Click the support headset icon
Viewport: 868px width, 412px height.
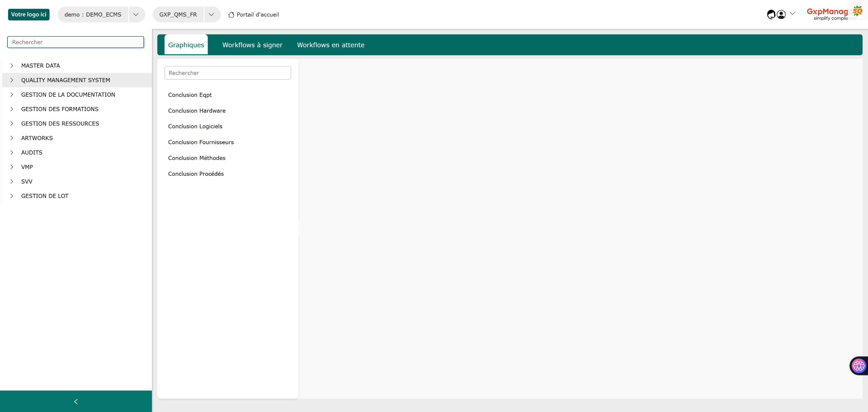(771, 14)
